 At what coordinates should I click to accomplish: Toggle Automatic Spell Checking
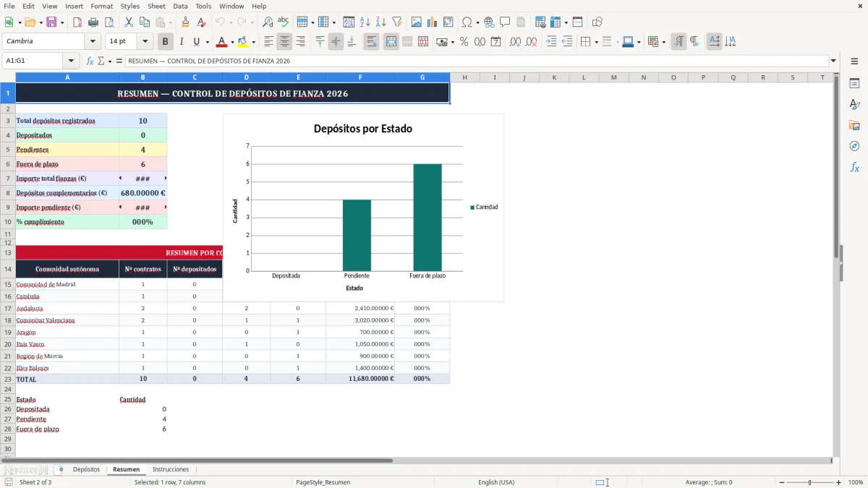point(284,22)
